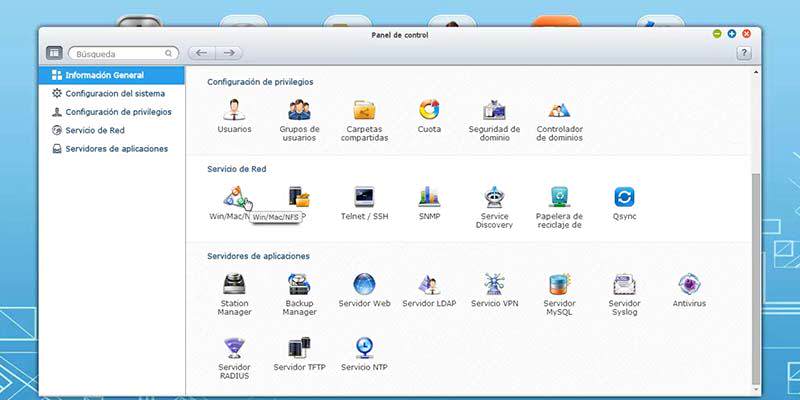Click the Configuración de privilegios section heading
The image size is (800, 400).
[x=260, y=82]
